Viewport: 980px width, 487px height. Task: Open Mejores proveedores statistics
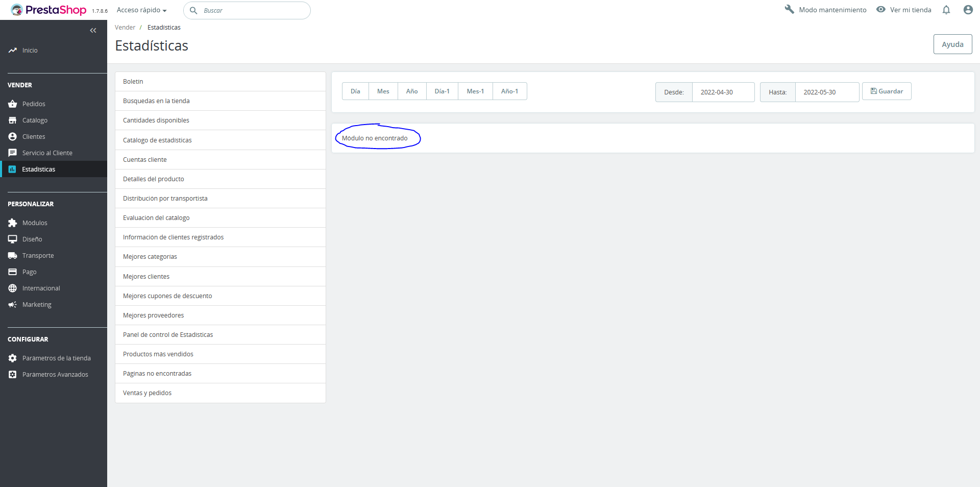point(220,315)
